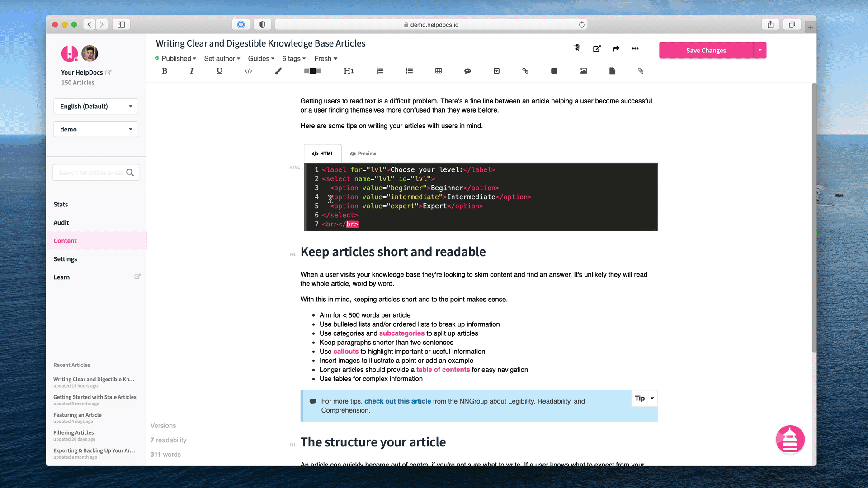
Task: Insert a numbered list
Action: 380,71
